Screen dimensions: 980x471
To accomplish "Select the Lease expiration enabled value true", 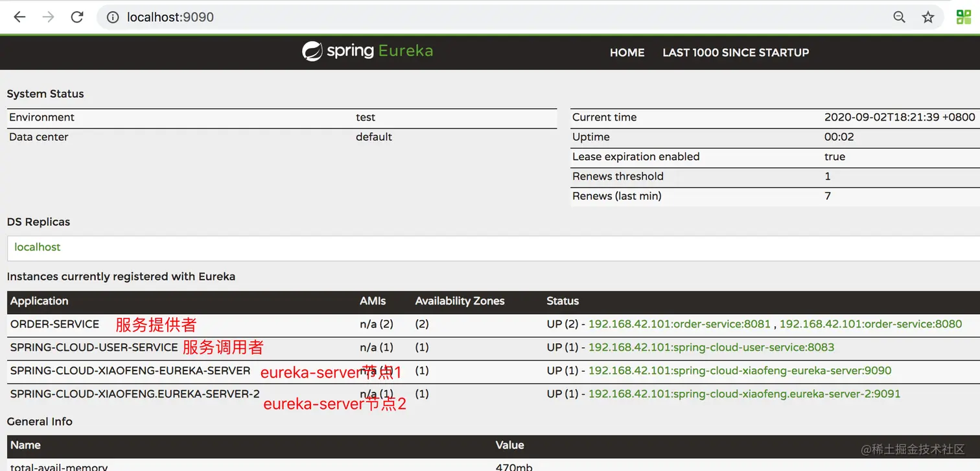I will point(835,156).
